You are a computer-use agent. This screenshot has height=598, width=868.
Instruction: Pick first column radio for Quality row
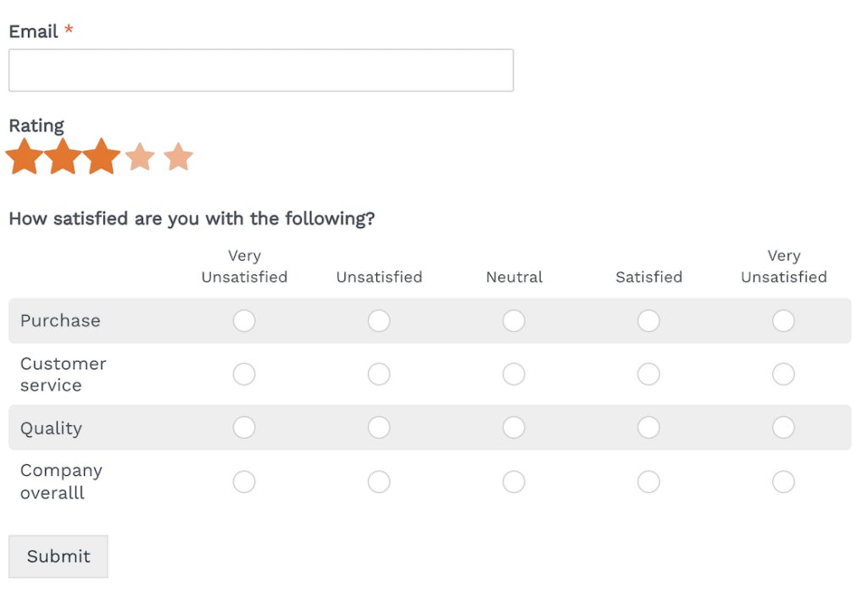[244, 428]
